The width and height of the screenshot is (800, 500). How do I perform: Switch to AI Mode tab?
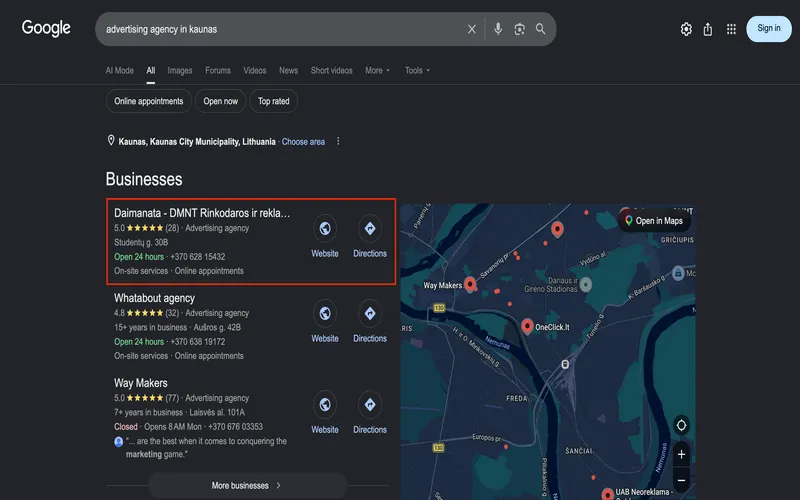click(x=119, y=70)
